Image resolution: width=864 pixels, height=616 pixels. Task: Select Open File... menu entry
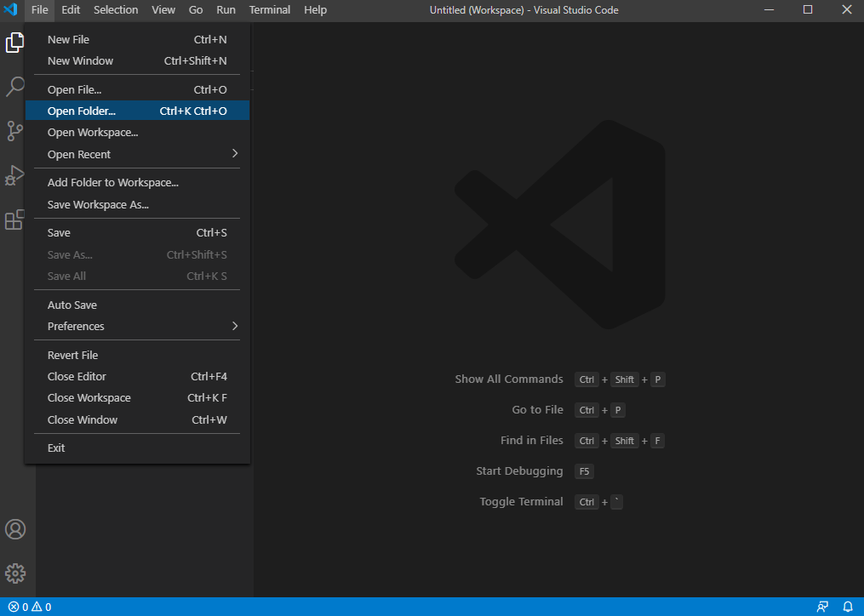137,90
